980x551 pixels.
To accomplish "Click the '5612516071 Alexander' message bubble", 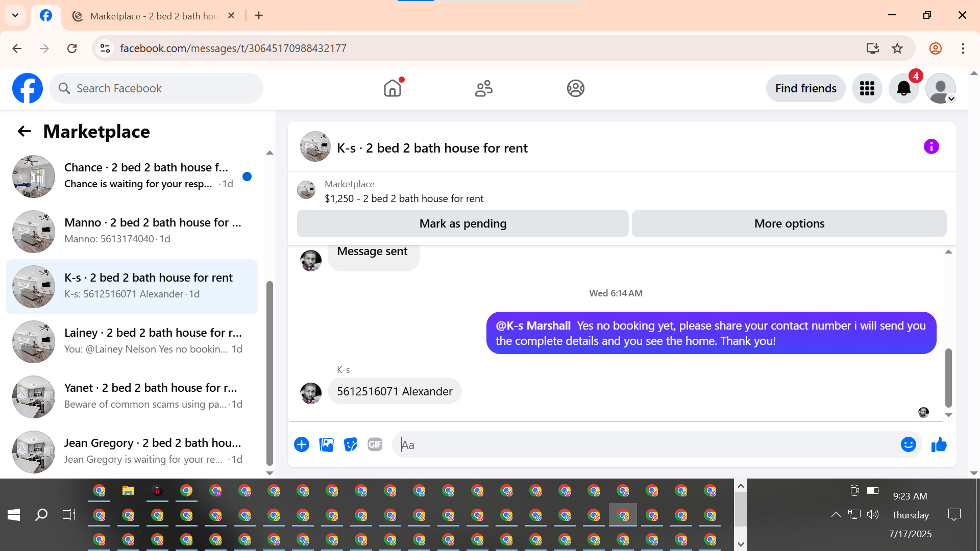I will click(x=395, y=391).
